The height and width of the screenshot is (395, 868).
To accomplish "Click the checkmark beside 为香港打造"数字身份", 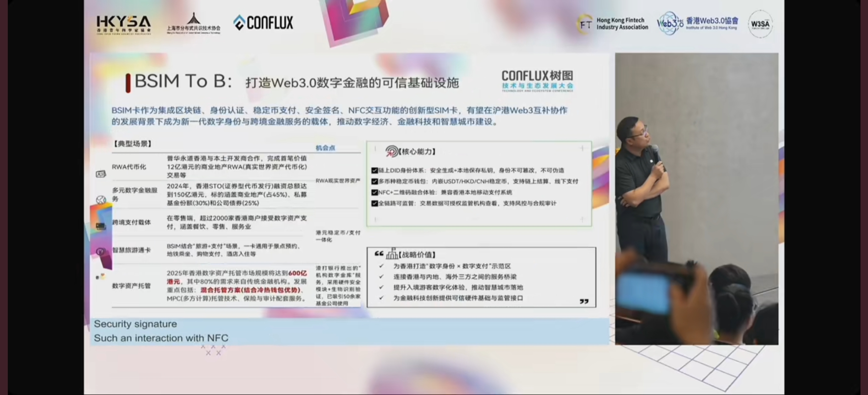I will tap(381, 266).
